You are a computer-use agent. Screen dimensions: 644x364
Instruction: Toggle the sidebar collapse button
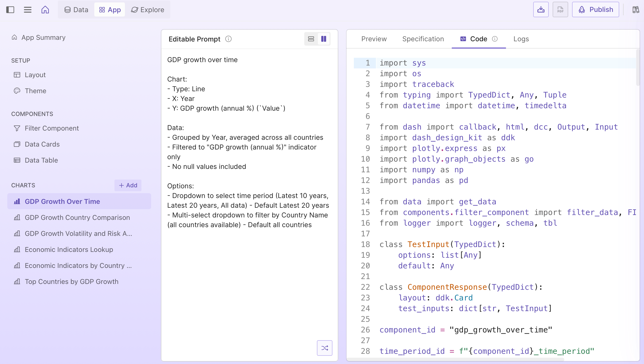pyautogui.click(x=10, y=9)
